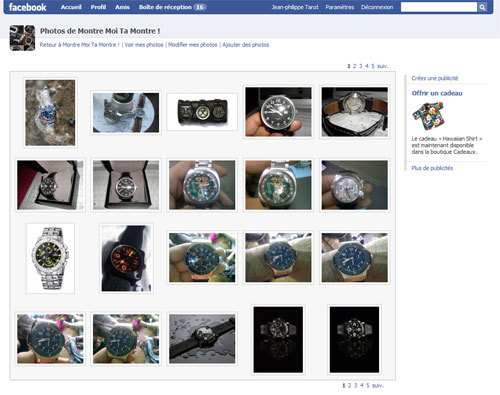Click the search magnifier button

coord(482,7)
